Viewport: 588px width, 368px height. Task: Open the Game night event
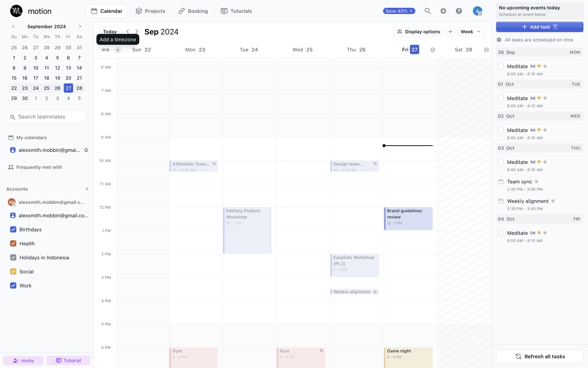408,358
